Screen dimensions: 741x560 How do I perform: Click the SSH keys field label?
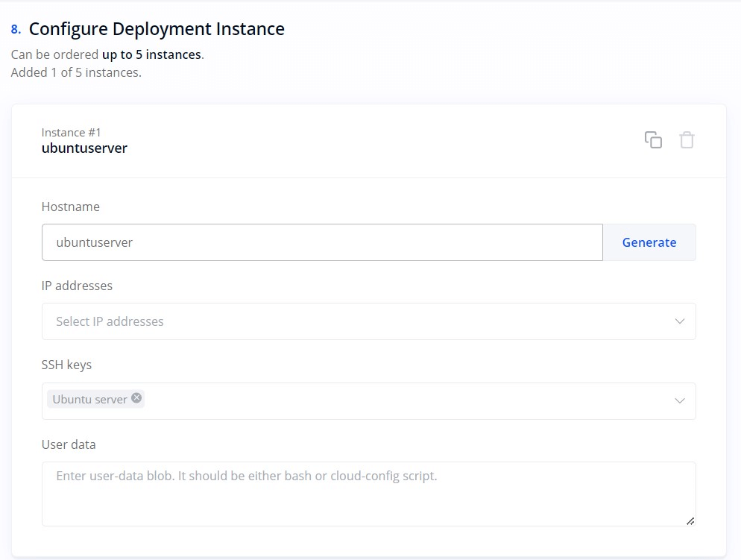(x=66, y=365)
